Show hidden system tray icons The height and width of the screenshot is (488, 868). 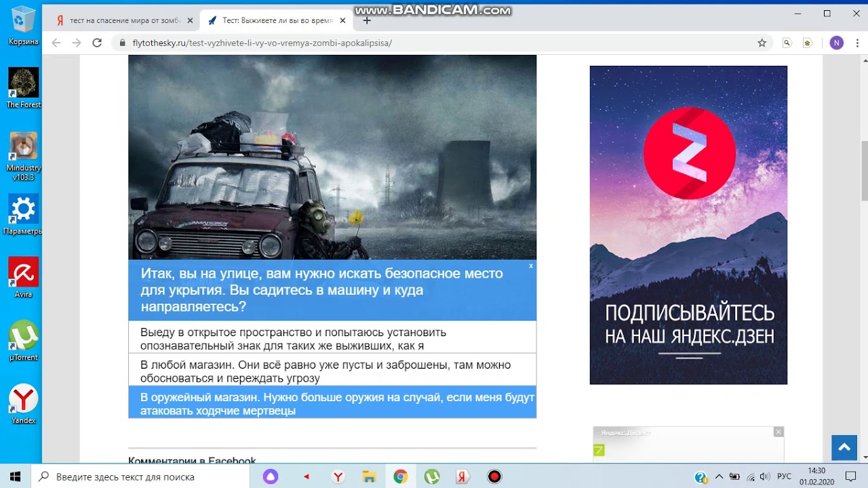719,476
